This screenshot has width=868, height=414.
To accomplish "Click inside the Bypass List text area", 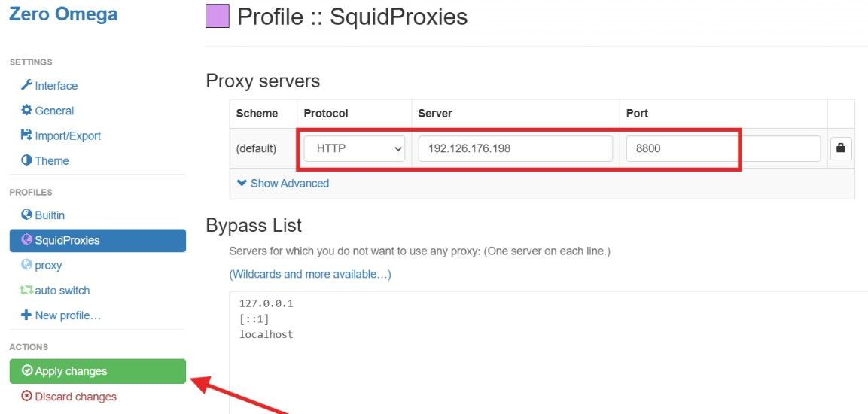I will pos(548,352).
